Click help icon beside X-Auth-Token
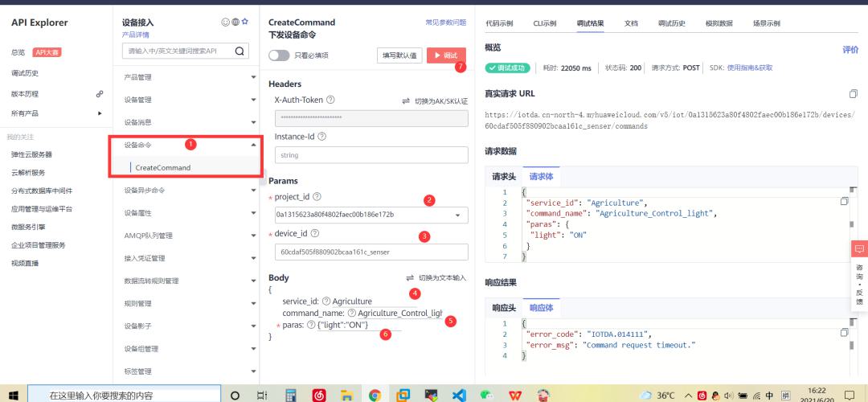Image resolution: width=868 pixels, height=402 pixels. pyautogui.click(x=330, y=100)
